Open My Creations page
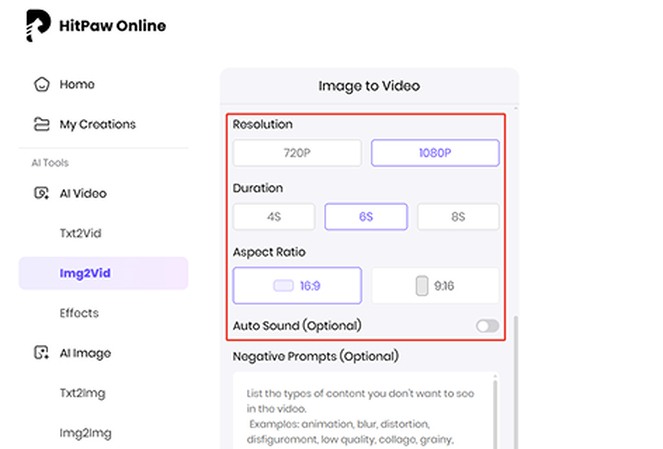Screen dimensions: 663x449 tap(98, 124)
